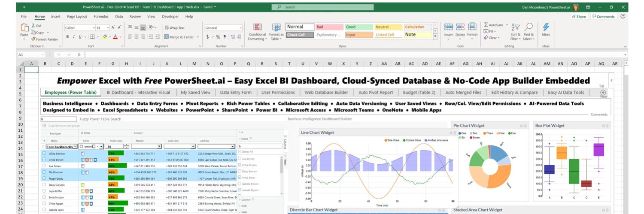
Task: Click the Wrap Text icon
Action: [167, 27]
